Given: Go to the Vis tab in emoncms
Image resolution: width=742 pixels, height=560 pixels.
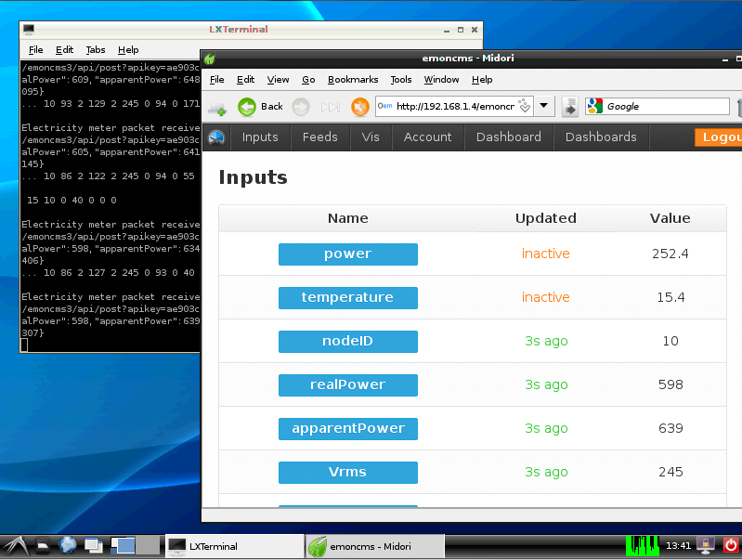Looking at the screenshot, I should [371, 137].
